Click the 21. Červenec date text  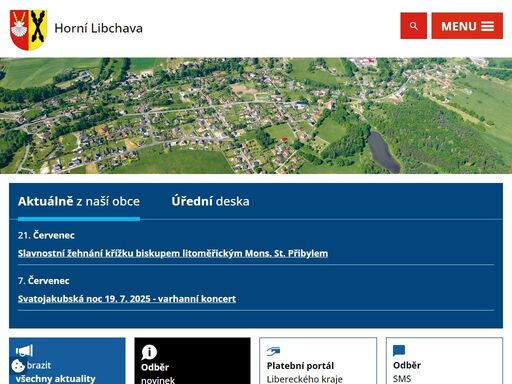46,235
